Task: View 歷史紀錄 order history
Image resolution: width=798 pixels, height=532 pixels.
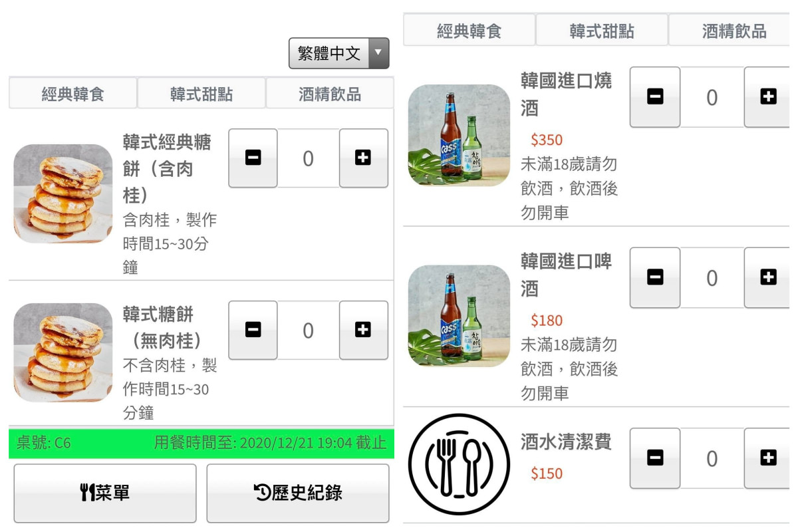Action: pos(298,493)
